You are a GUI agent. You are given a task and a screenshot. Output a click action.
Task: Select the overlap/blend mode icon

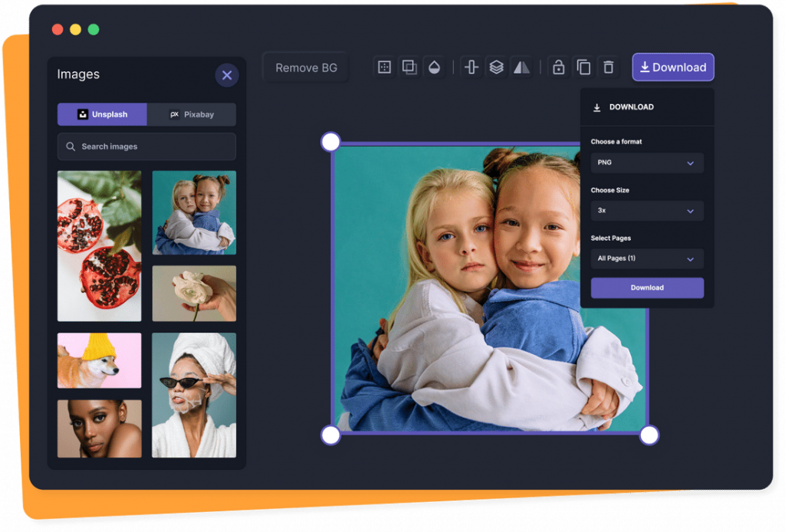(x=410, y=67)
